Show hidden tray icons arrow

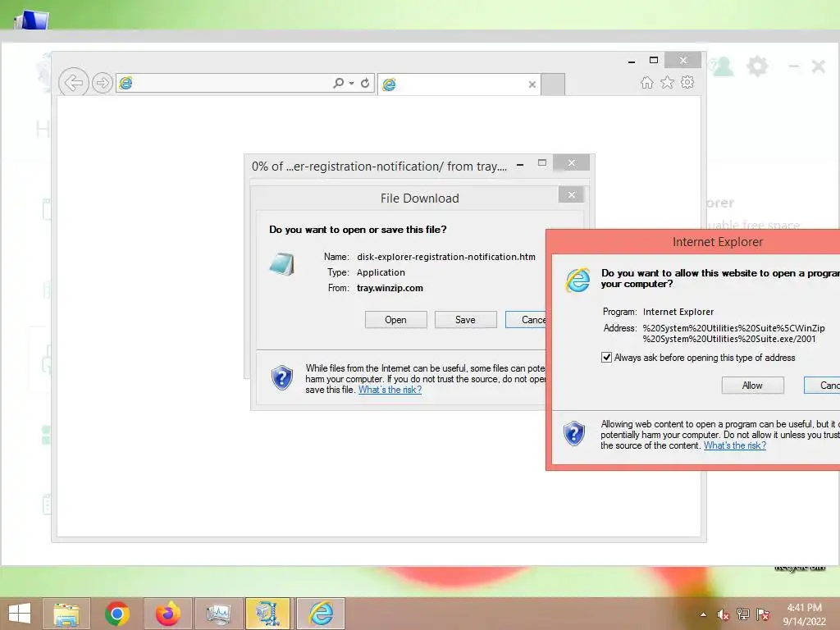pos(703,615)
